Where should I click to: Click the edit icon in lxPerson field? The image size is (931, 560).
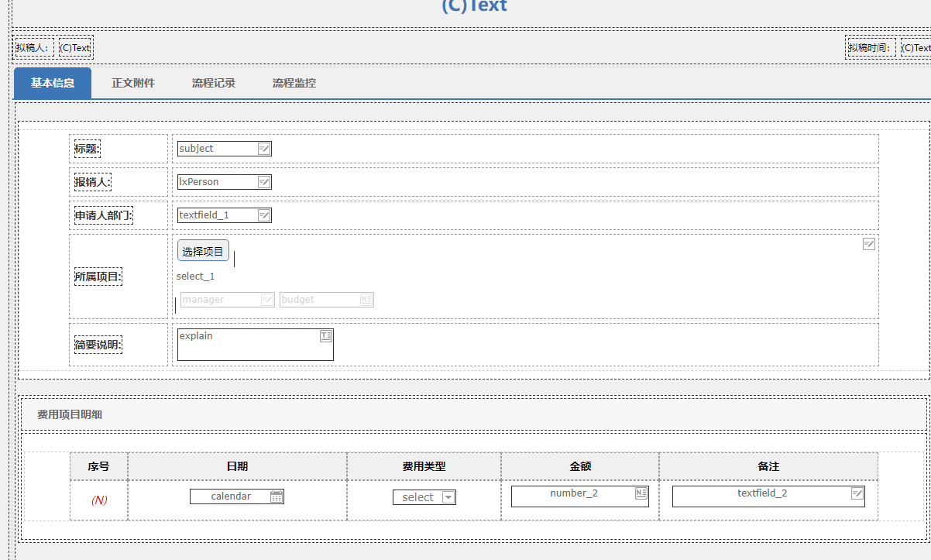coord(264,182)
